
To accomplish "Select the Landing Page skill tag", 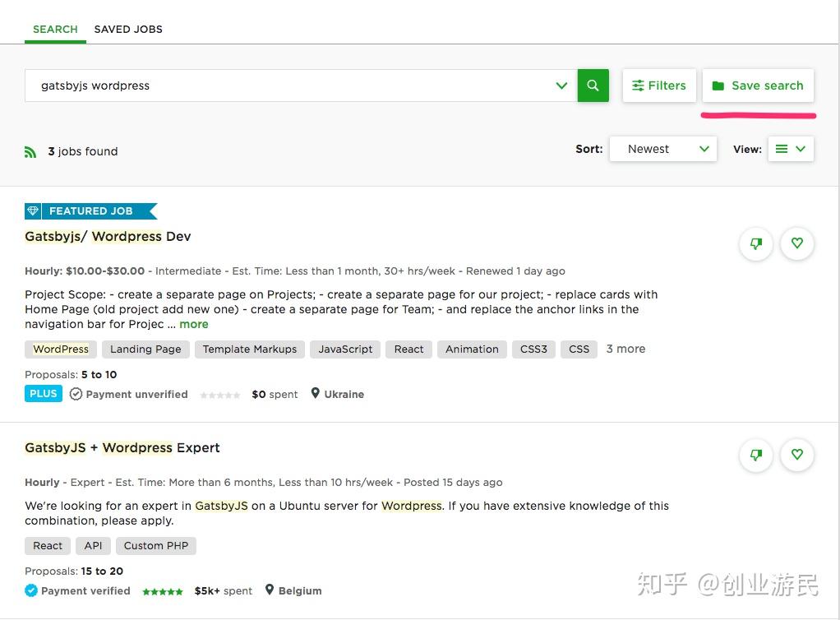I will pos(145,349).
